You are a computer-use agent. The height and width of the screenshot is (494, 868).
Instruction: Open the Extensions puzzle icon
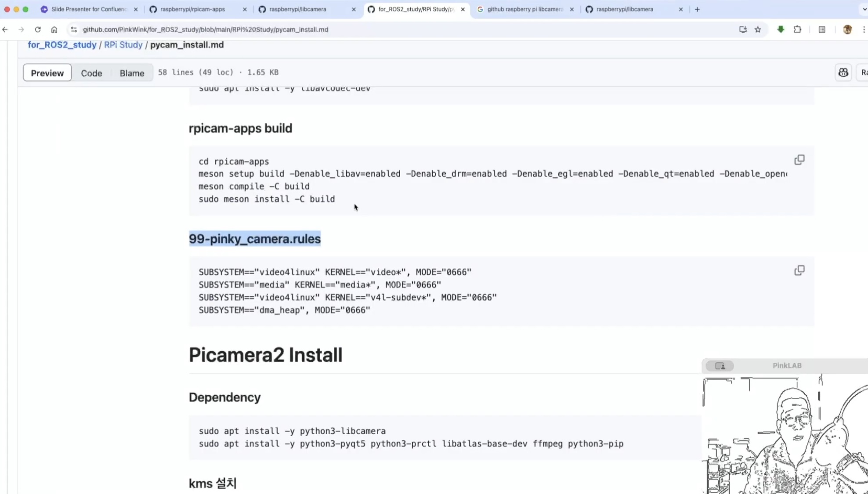click(797, 29)
